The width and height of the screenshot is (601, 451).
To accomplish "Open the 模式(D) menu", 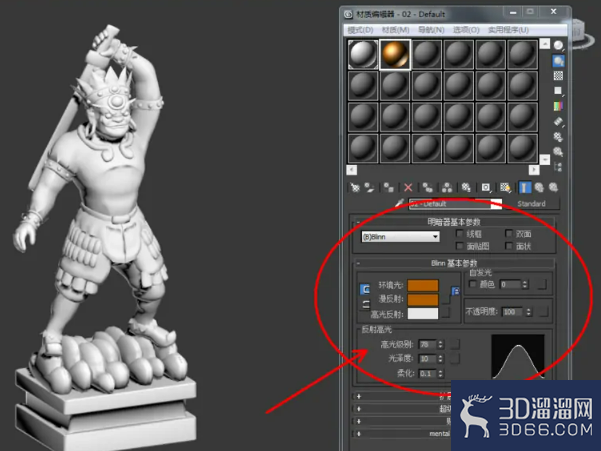I will (360, 30).
